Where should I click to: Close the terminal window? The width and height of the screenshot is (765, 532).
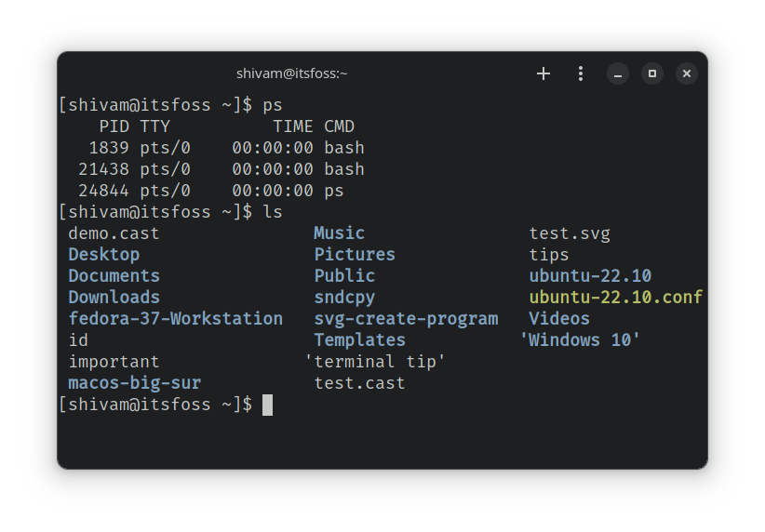pos(686,73)
